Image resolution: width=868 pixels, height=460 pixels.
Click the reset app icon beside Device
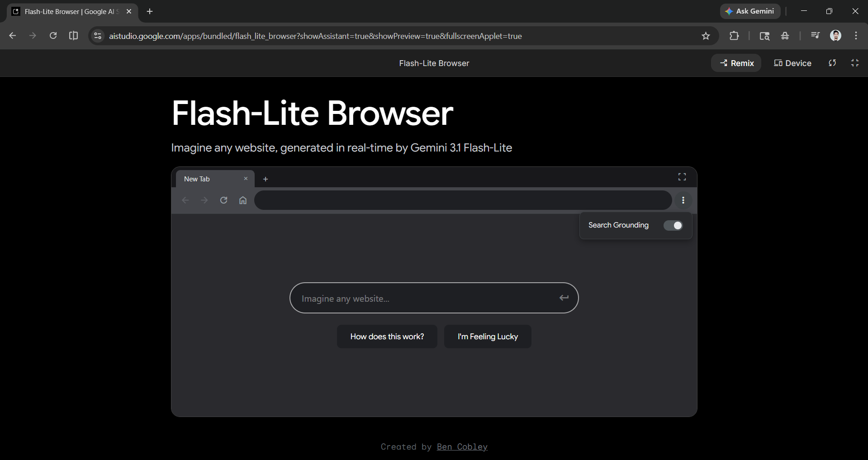click(x=832, y=63)
